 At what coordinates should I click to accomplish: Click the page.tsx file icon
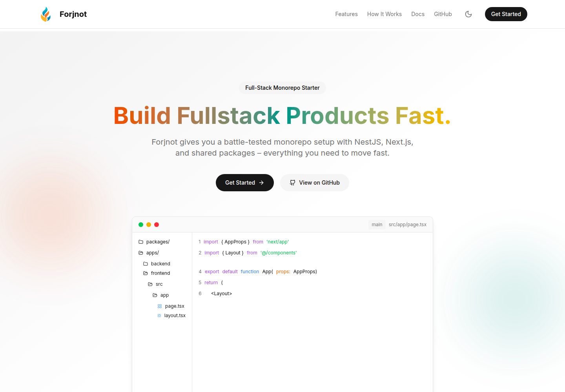click(160, 306)
